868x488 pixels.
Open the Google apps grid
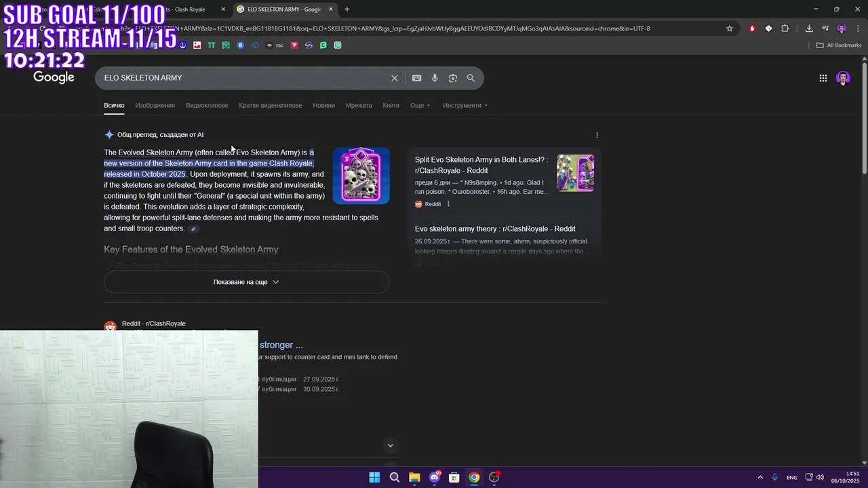point(823,78)
